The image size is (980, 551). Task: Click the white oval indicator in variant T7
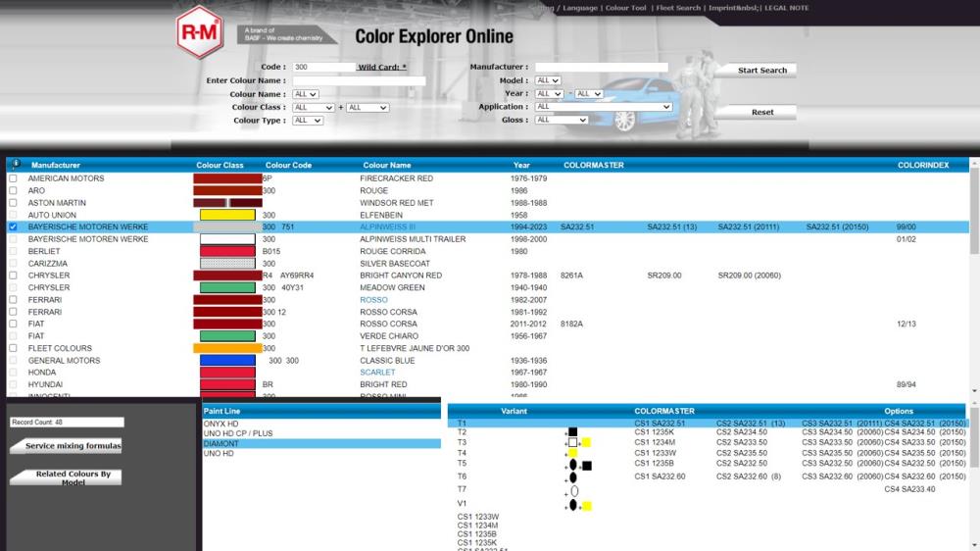click(x=574, y=491)
